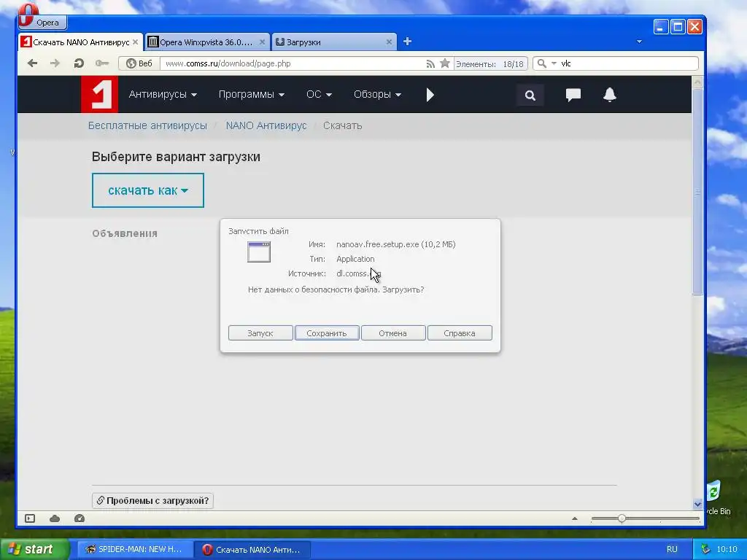
Task: Click the red comss site logo
Action: pos(99,94)
